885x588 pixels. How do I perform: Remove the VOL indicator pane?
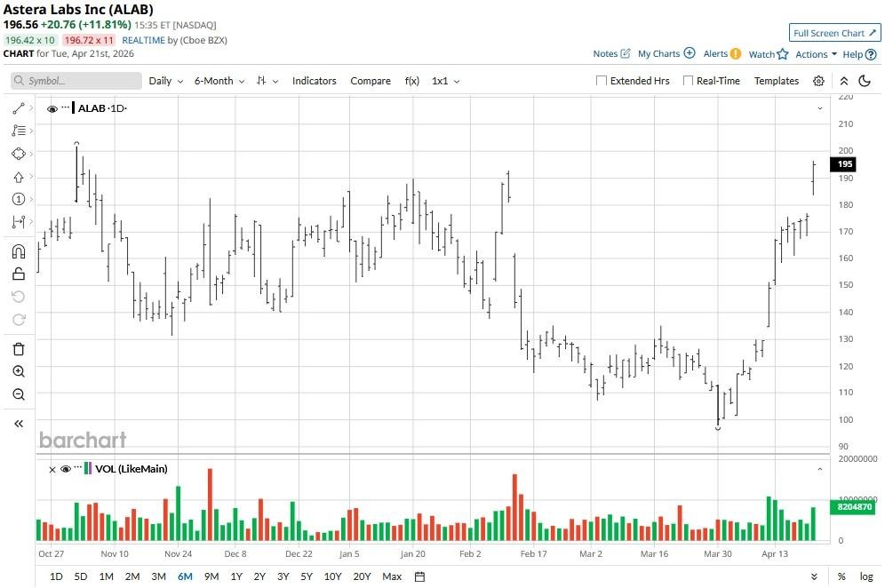pos(52,470)
